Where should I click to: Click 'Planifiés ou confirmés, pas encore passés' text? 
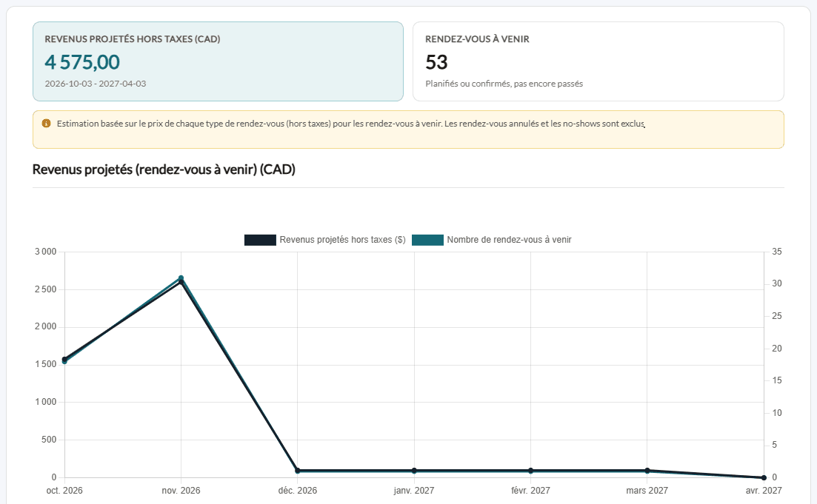[x=504, y=84]
